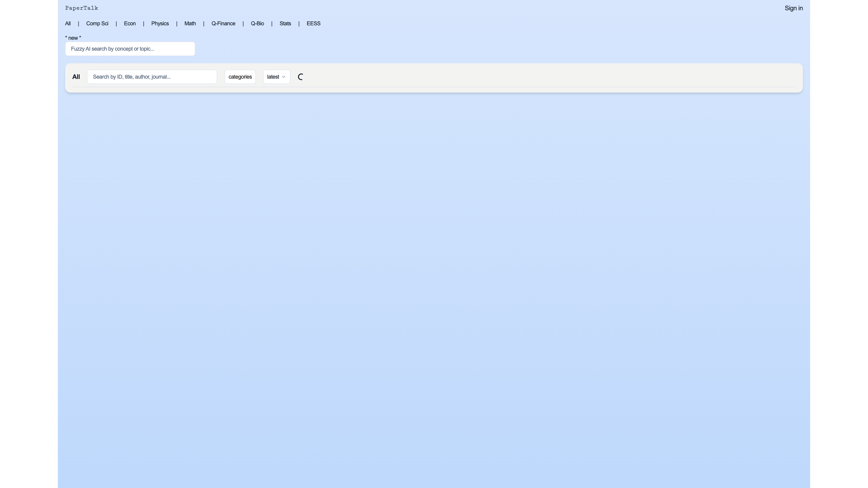
Task: Open the Q-Bio category
Action: click(257, 23)
